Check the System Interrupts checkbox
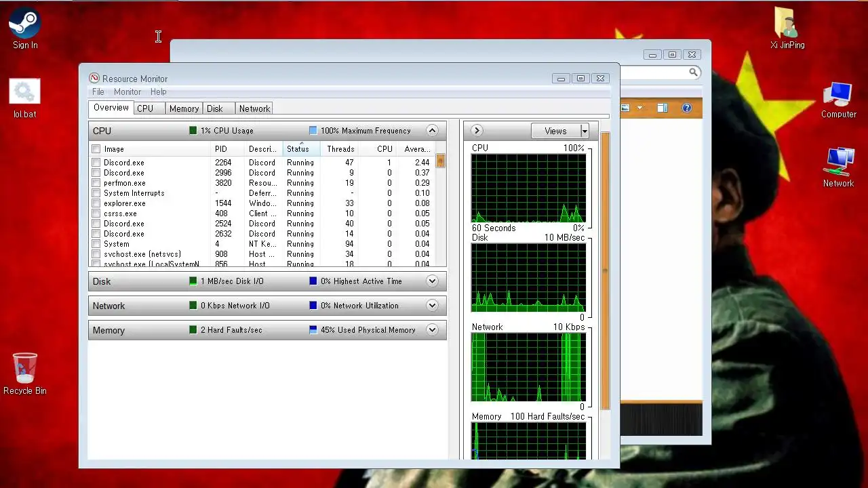The image size is (868, 488). coord(96,193)
